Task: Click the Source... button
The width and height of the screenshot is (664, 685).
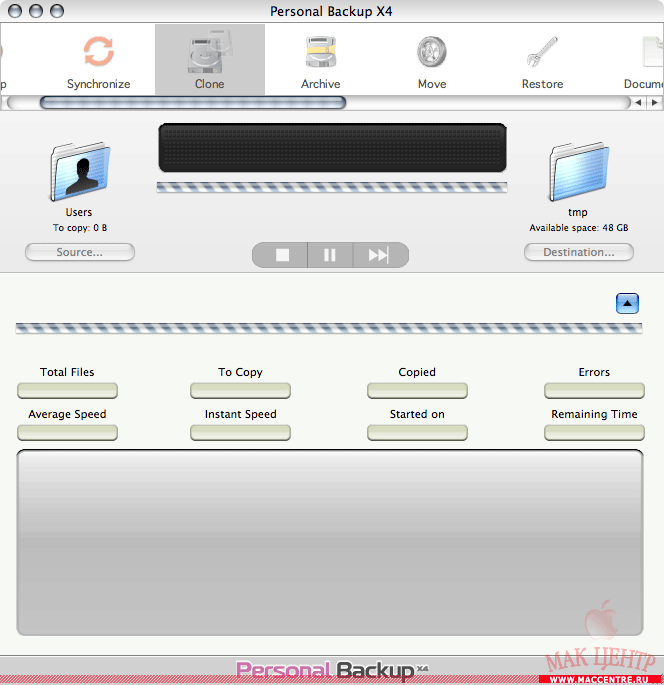Action: tap(80, 252)
